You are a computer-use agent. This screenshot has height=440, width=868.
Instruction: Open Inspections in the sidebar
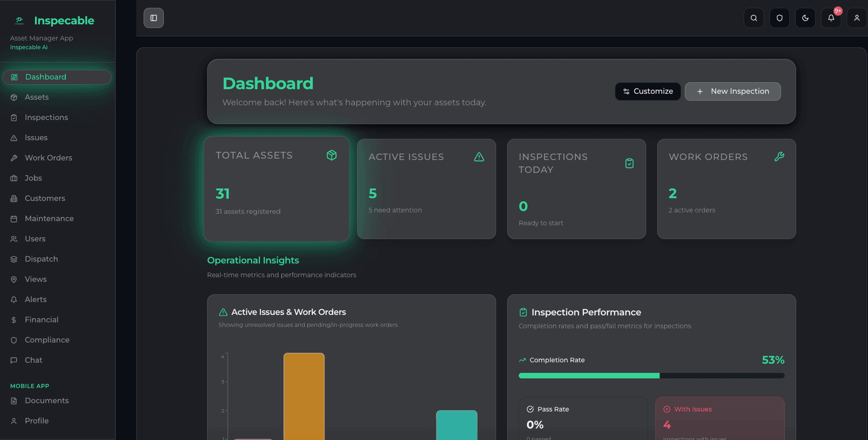(x=57, y=118)
